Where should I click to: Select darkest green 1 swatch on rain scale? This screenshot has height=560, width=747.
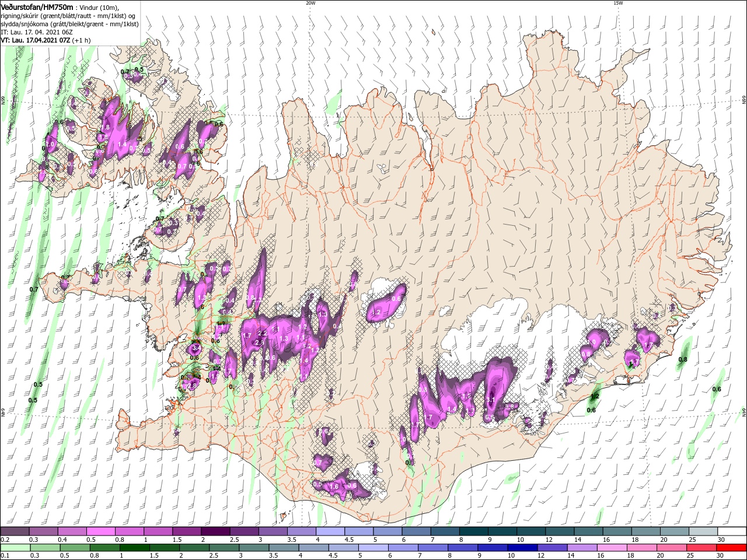pyautogui.click(x=135, y=548)
